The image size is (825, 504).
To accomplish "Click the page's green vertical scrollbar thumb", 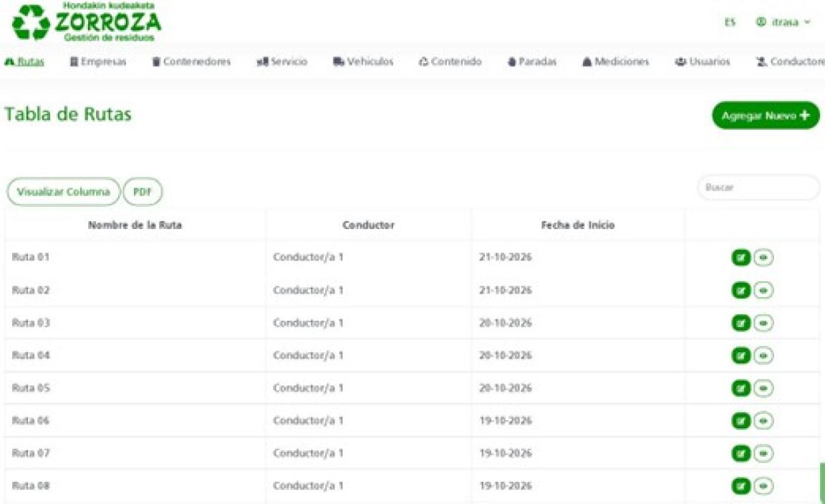I will [822, 483].
